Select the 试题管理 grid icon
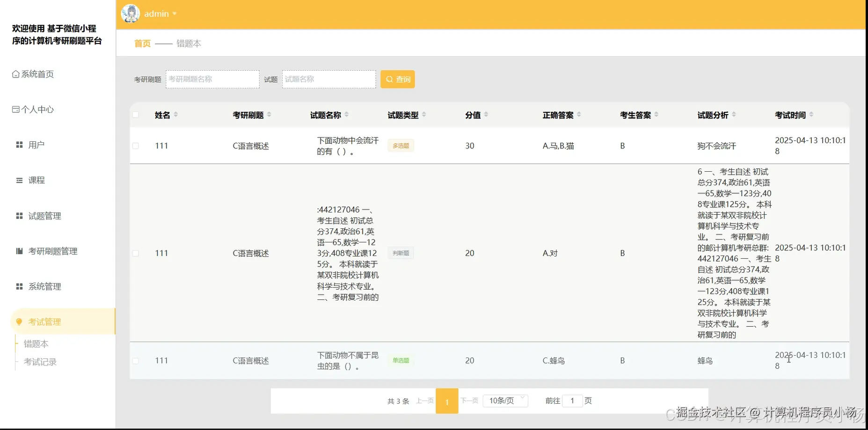The height and width of the screenshot is (430, 868). tap(19, 216)
